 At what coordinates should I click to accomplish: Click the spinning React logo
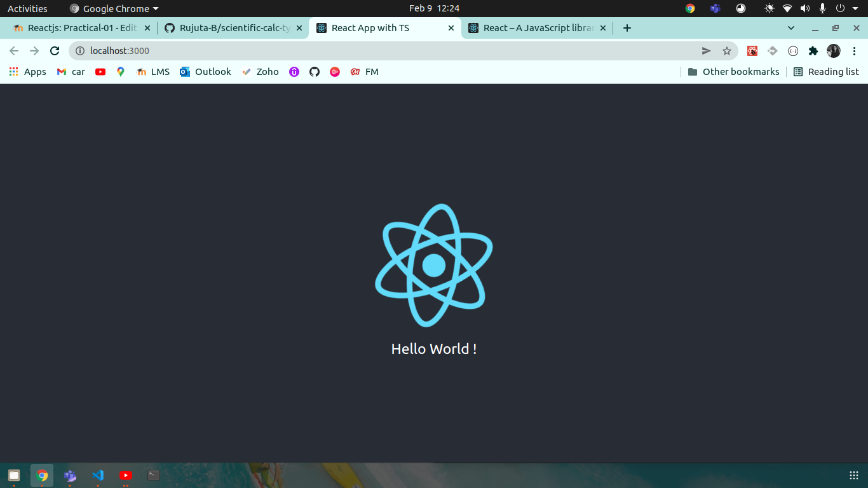434,266
